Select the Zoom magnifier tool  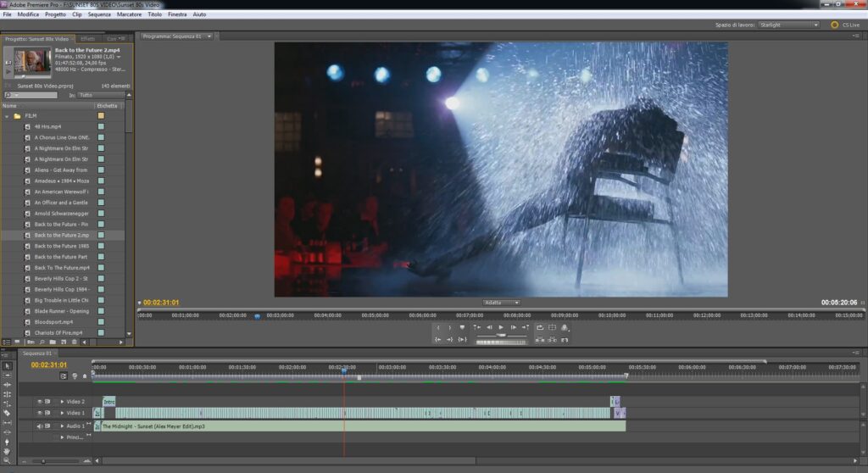tap(7, 460)
